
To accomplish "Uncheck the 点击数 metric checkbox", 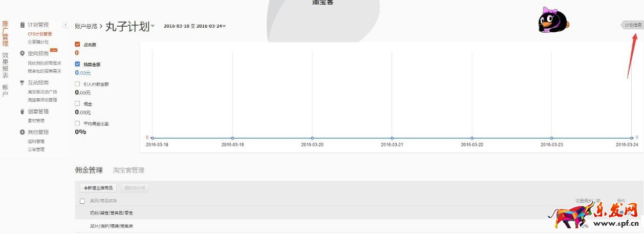I will tap(78, 45).
